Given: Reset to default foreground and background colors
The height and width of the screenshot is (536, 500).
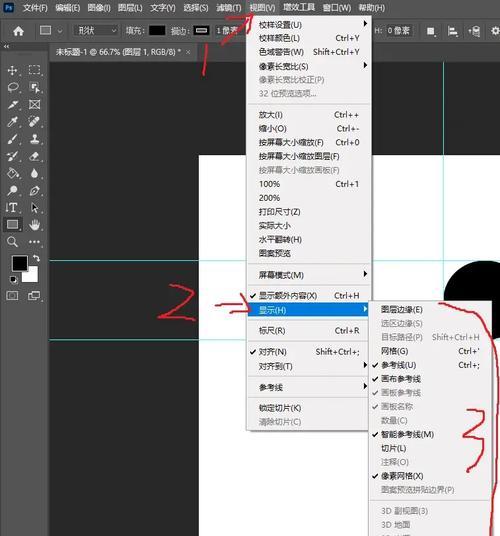Looking at the screenshot, I should (13, 280).
